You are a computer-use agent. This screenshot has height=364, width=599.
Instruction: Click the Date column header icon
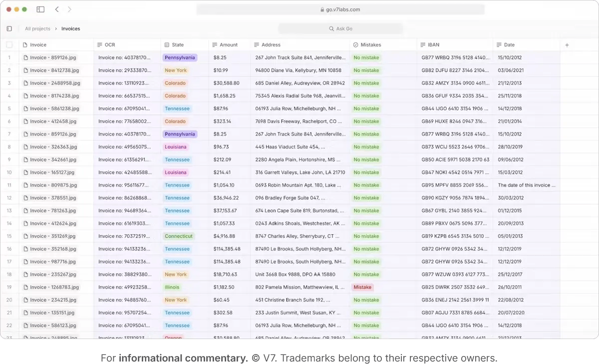coord(499,45)
